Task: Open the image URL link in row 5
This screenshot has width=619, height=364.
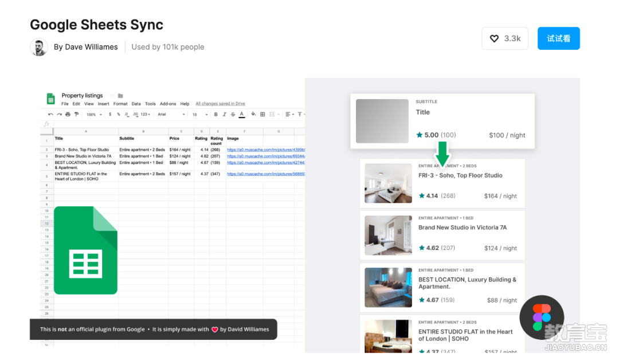Action: tap(266, 174)
